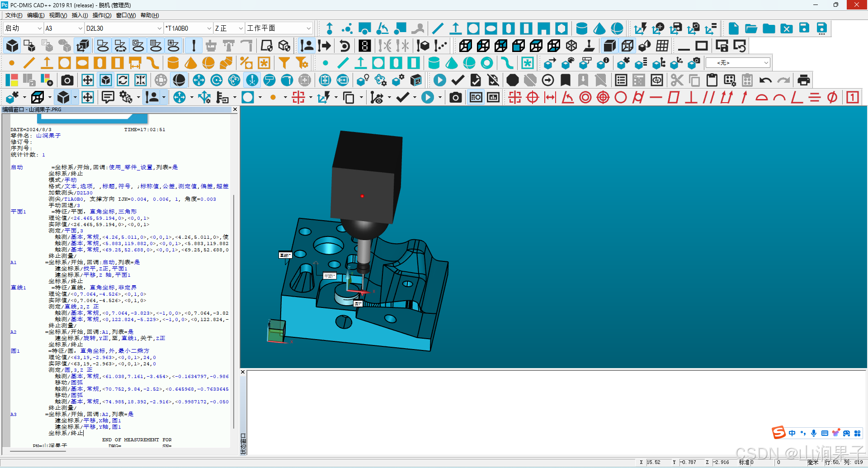Open the 编辑(E) menu

[36, 15]
